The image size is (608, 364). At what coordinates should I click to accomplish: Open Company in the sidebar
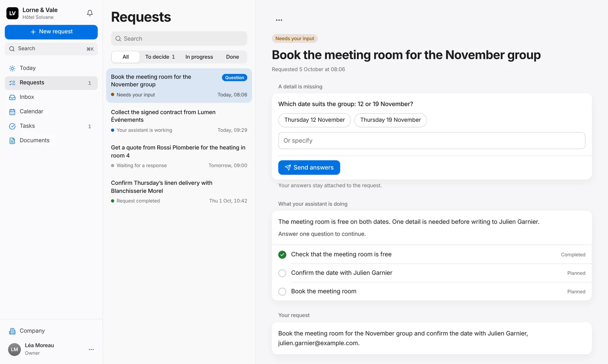[51, 331]
